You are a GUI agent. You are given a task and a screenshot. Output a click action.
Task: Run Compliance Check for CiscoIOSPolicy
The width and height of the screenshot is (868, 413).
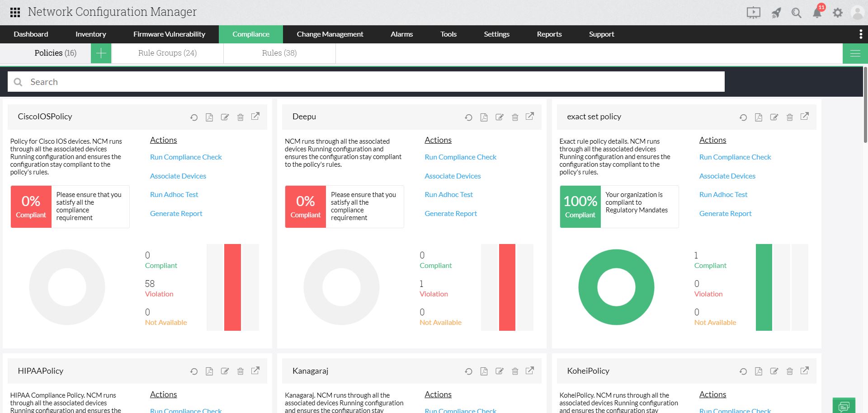pyautogui.click(x=186, y=157)
